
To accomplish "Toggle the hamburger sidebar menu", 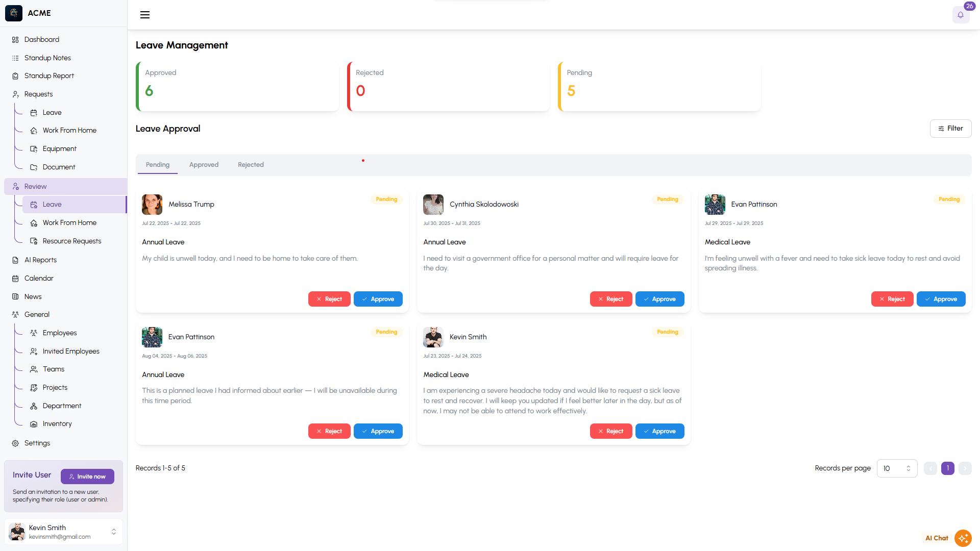I will pyautogui.click(x=145, y=15).
